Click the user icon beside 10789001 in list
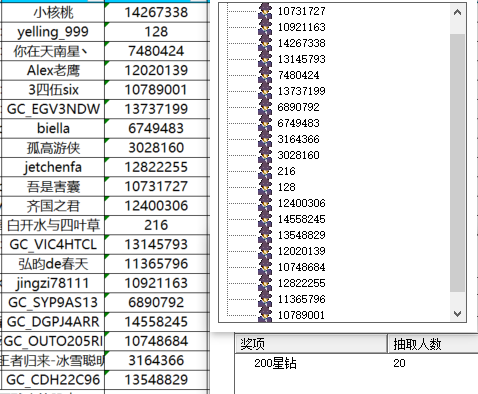Viewport: 478px width, 394px height. [x=265, y=314]
